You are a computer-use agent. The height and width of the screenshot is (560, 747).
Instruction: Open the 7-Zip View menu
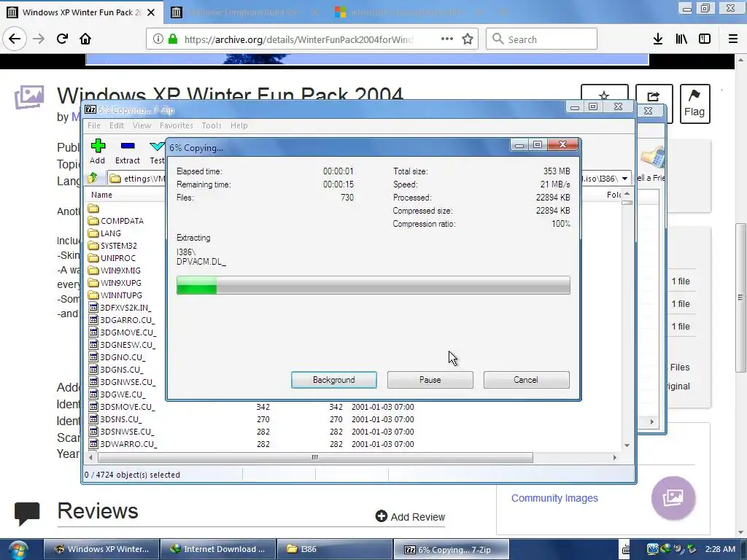click(x=142, y=125)
